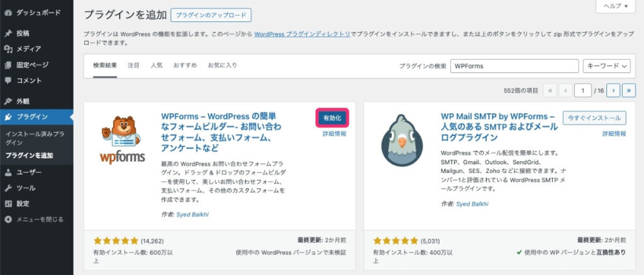
Task: Click 使用中の WP バージョンと互換性あり text
Action: pos(572,252)
